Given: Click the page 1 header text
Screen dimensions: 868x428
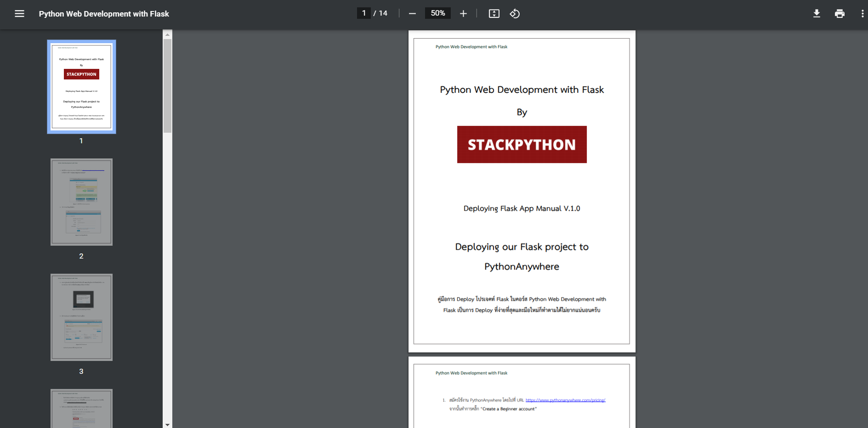Looking at the screenshot, I should coord(471,47).
